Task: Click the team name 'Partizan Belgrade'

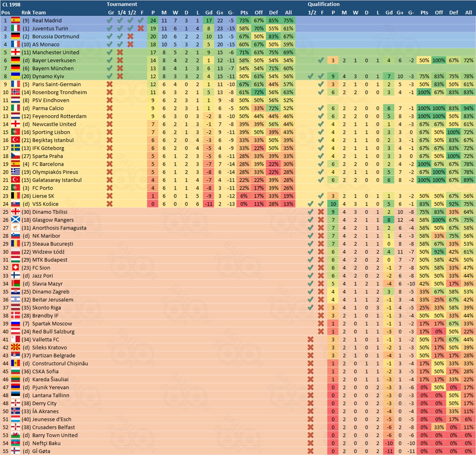Action: pos(54,355)
